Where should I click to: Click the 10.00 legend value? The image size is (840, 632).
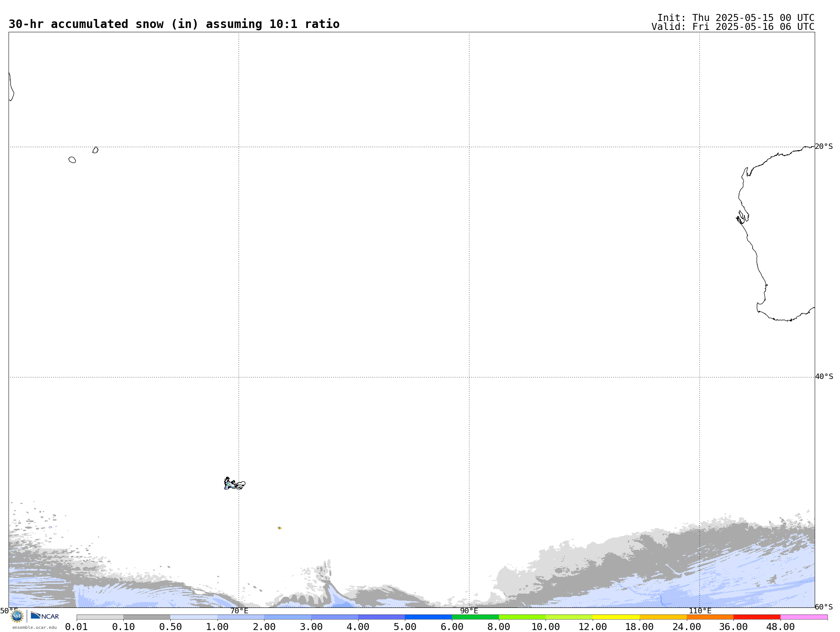pos(546,627)
